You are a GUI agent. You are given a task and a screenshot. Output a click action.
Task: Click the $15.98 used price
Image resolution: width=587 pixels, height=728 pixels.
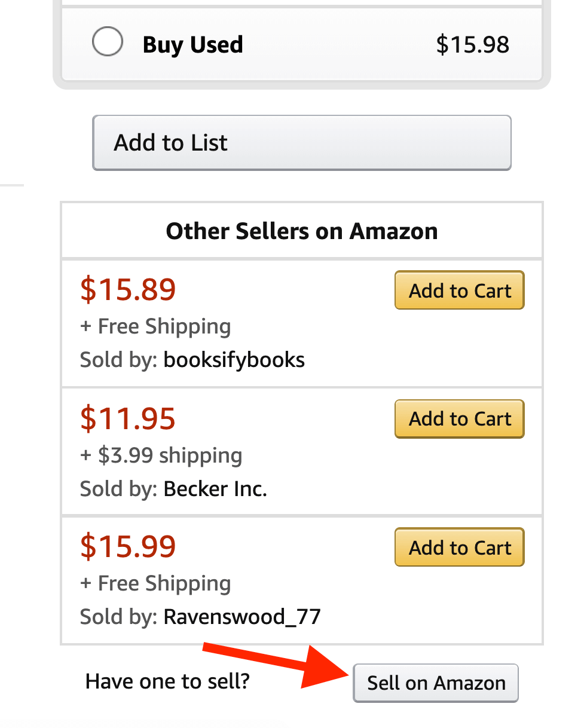click(472, 44)
